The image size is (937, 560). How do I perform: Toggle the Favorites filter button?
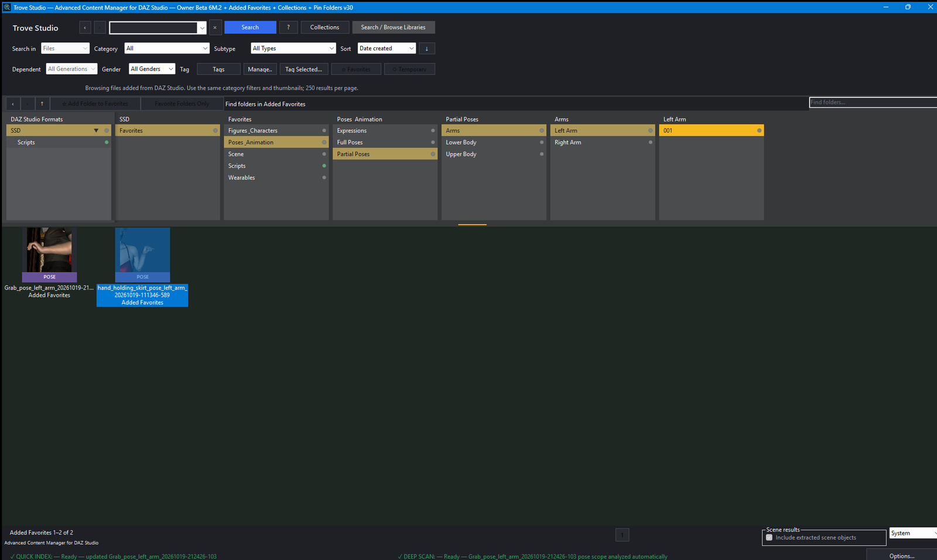(356, 69)
